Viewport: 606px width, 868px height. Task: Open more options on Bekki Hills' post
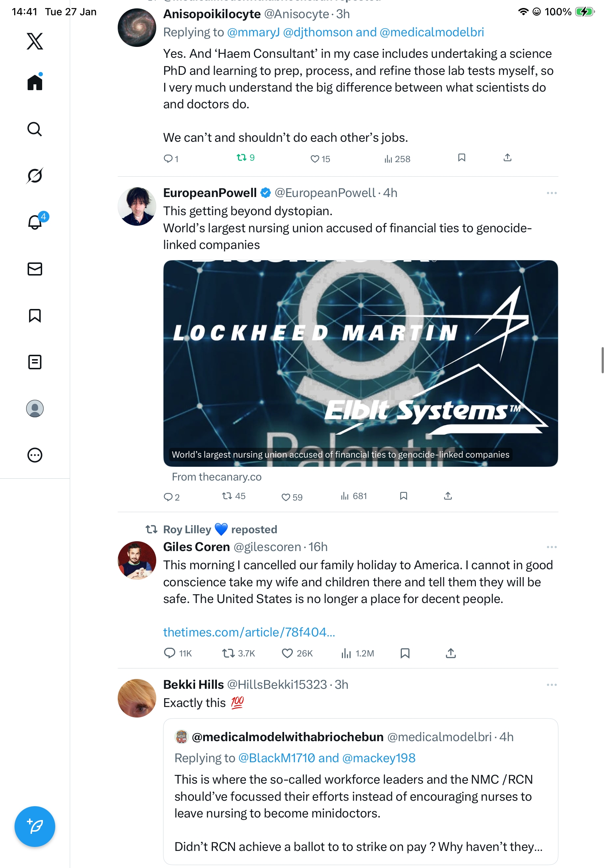point(551,684)
